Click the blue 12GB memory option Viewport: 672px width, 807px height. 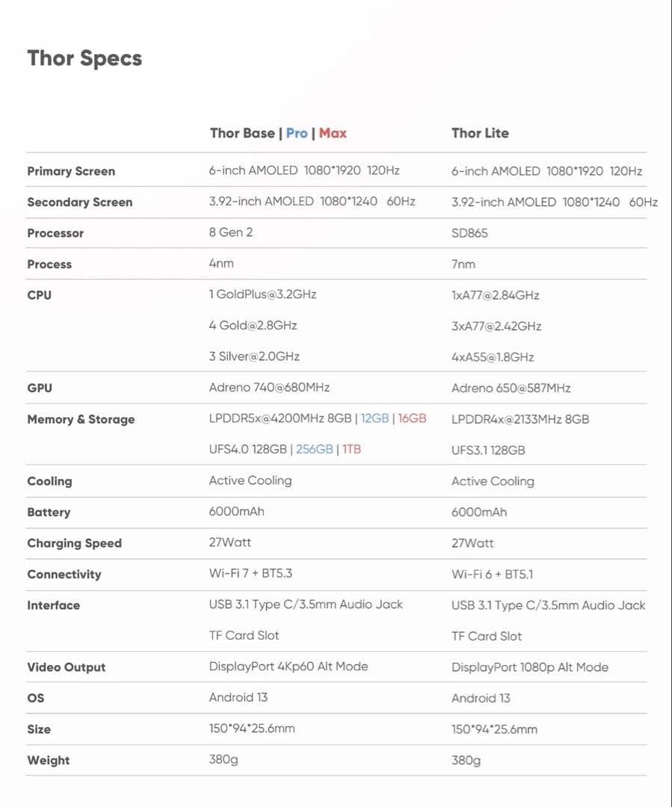point(374,418)
